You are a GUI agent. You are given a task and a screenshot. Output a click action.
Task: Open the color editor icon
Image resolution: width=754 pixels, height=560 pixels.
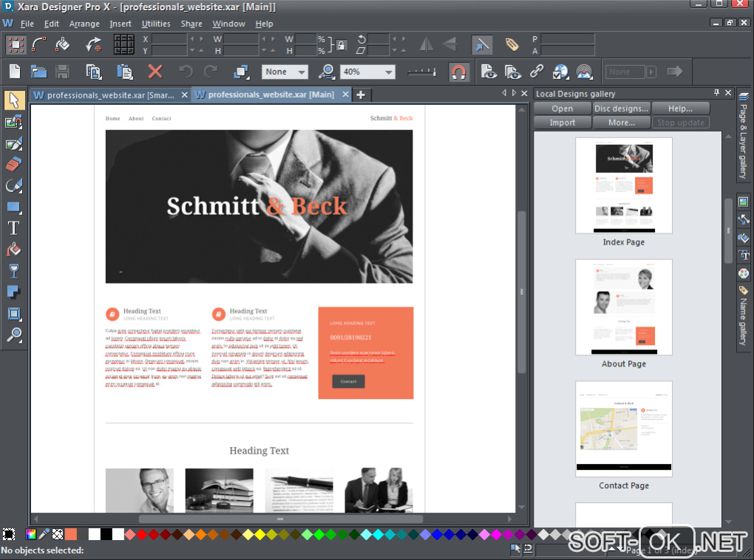click(31, 534)
